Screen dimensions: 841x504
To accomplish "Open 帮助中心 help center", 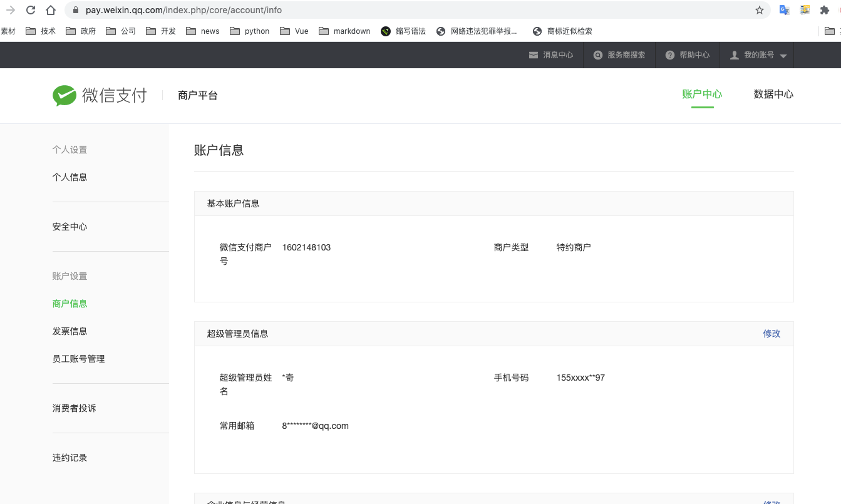I will (x=688, y=55).
